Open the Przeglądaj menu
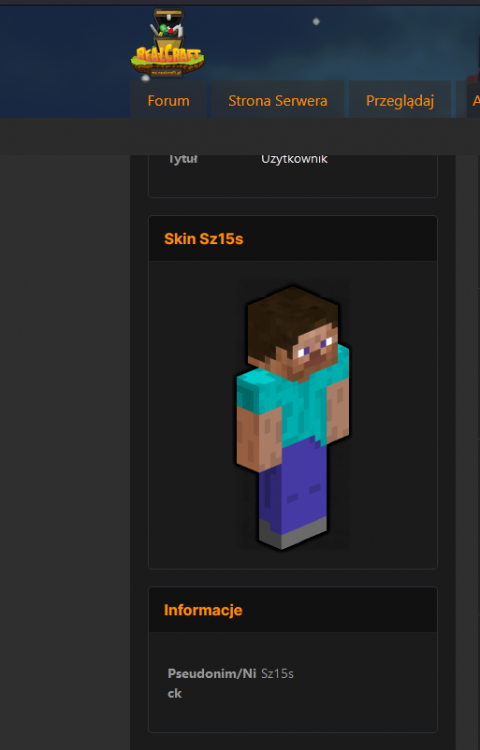This screenshot has height=750, width=480. click(400, 100)
